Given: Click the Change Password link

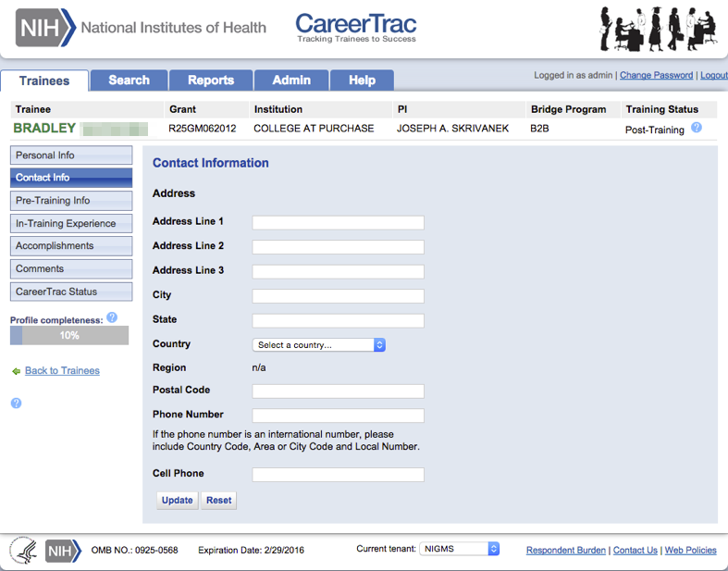Looking at the screenshot, I should coord(656,75).
